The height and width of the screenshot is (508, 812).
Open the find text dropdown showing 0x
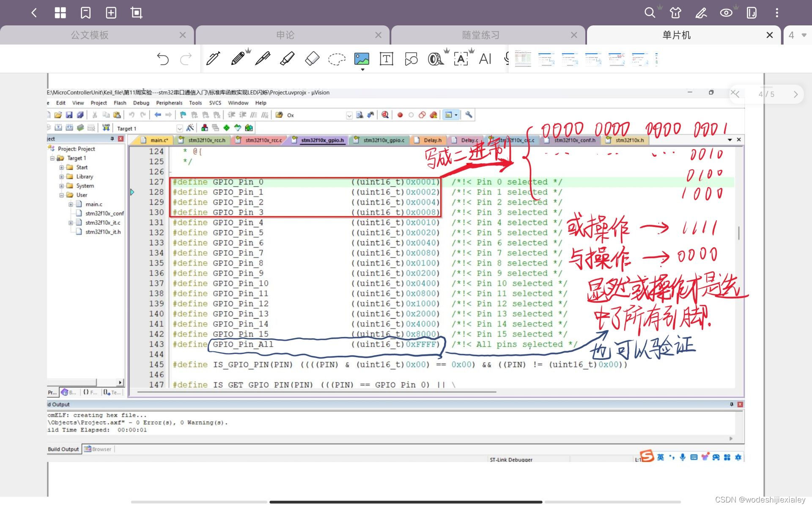click(349, 115)
